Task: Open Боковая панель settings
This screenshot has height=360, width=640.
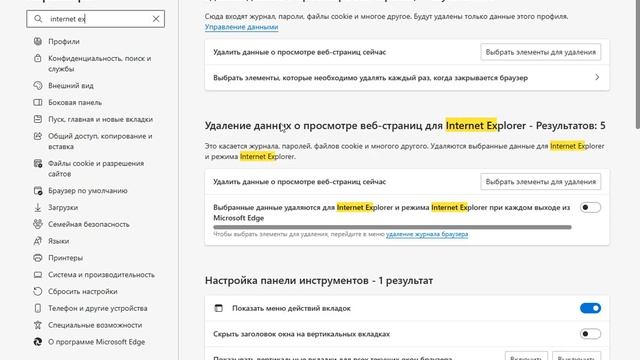Action: click(75, 102)
